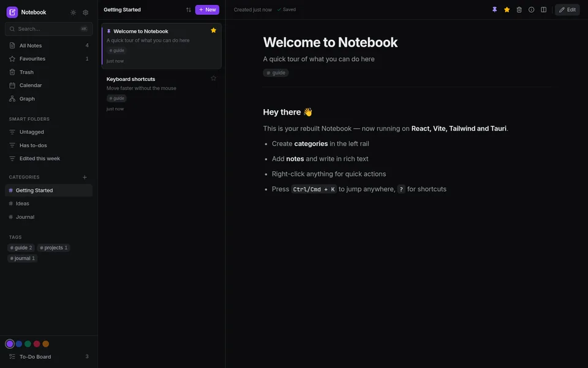
Task: Delete the note with the trash icon in the toolbar
Action: 519,10
